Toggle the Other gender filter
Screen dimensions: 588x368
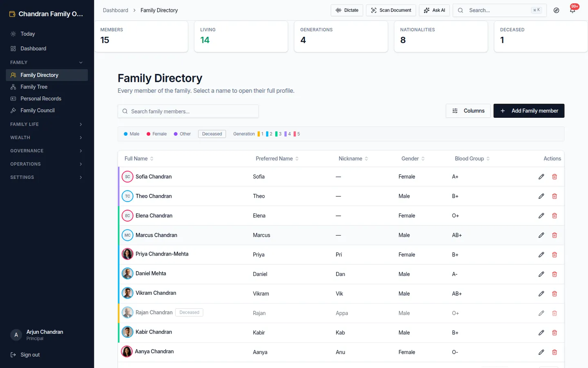pos(182,134)
